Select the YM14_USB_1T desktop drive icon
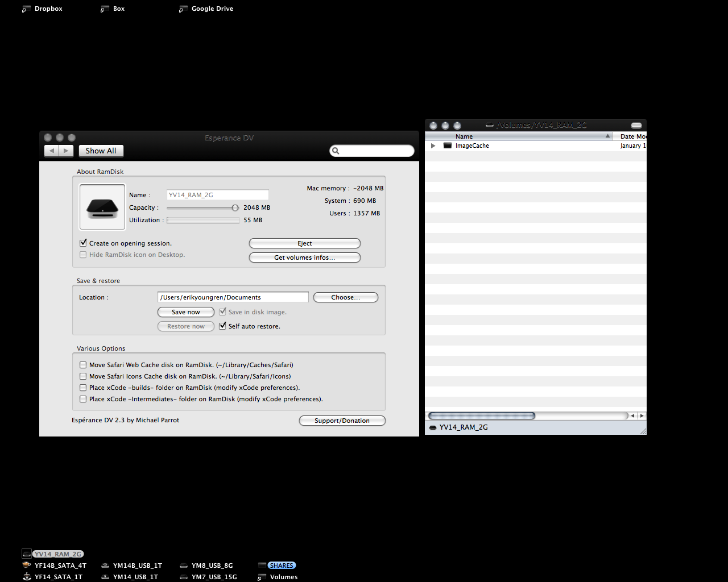Screen dimensions: 728x582 (105, 577)
